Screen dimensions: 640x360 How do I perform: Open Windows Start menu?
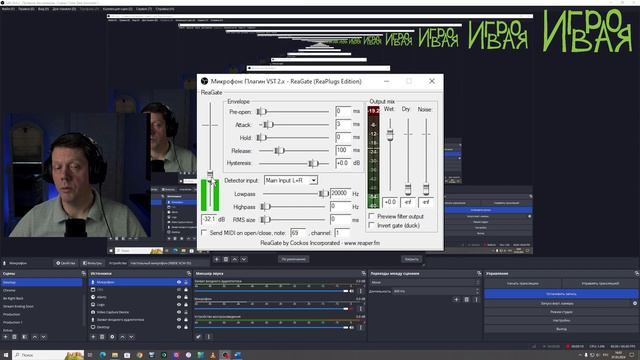pos(6,355)
